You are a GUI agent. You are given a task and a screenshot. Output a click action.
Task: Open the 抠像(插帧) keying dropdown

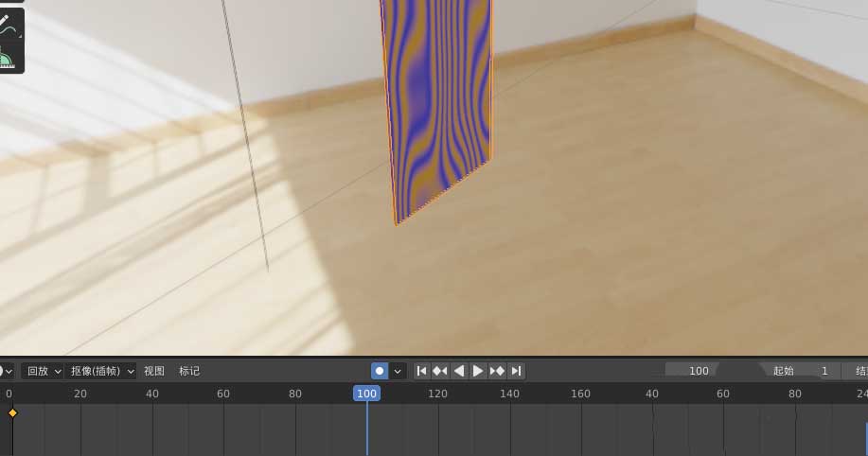coord(103,371)
